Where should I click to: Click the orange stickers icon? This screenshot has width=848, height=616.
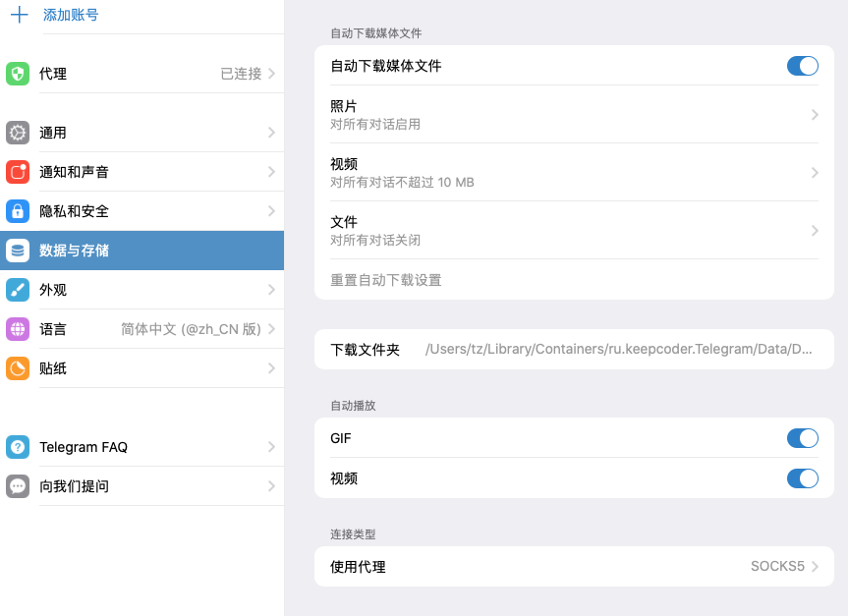click(18, 368)
